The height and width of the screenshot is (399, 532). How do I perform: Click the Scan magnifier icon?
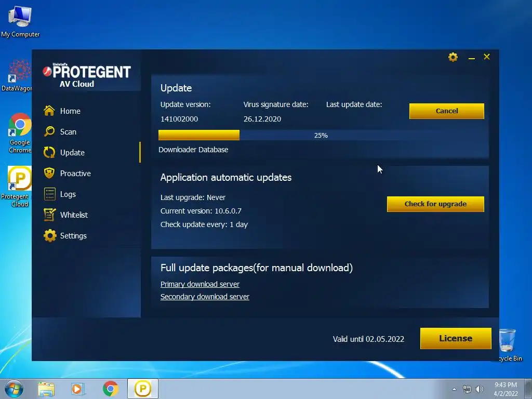coord(49,131)
